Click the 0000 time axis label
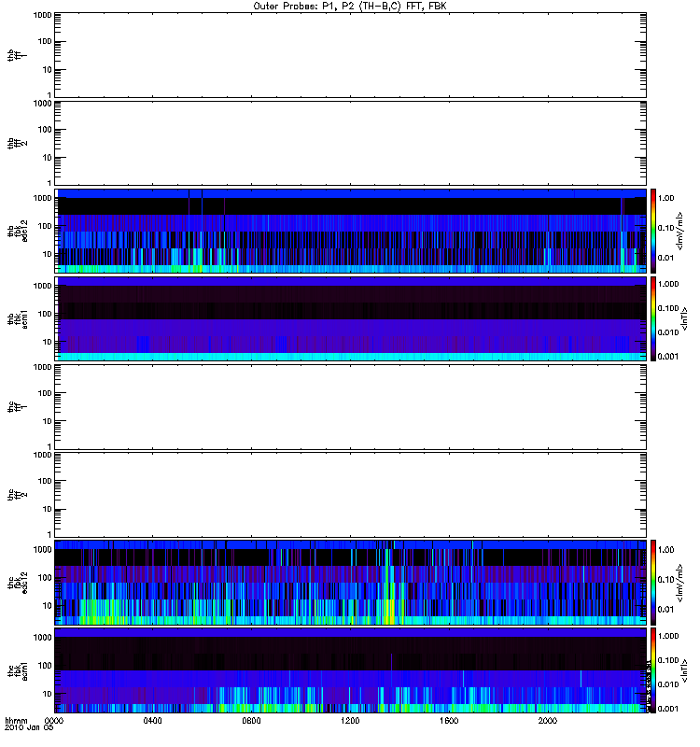This screenshot has width=700, height=747. [54, 721]
